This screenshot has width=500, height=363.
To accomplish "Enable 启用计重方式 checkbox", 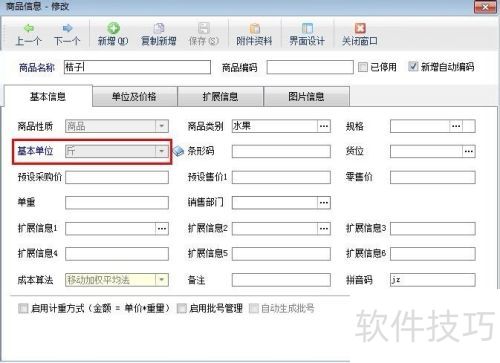I will point(23,308).
